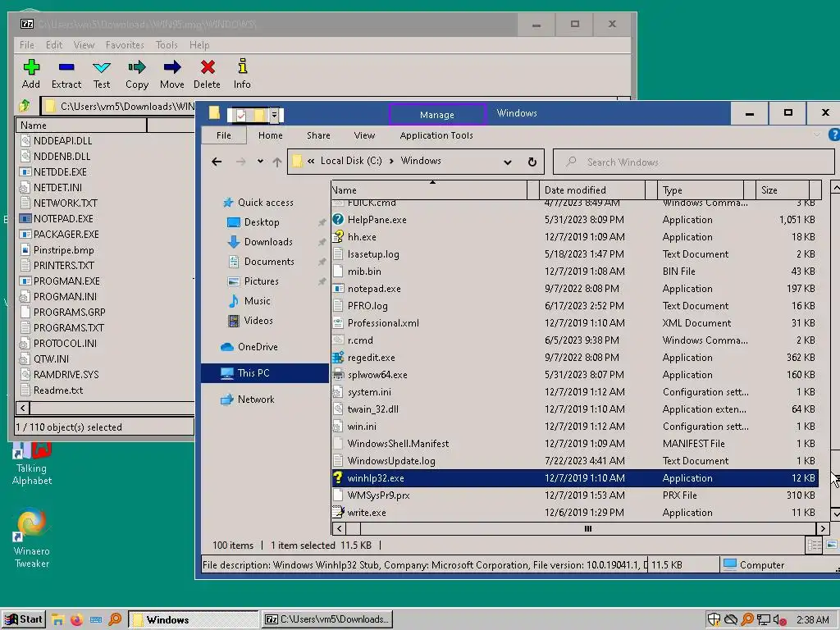Sort by Date modified column header
The height and width of the screenshot is (630, 840).
[x=592, y=190]
